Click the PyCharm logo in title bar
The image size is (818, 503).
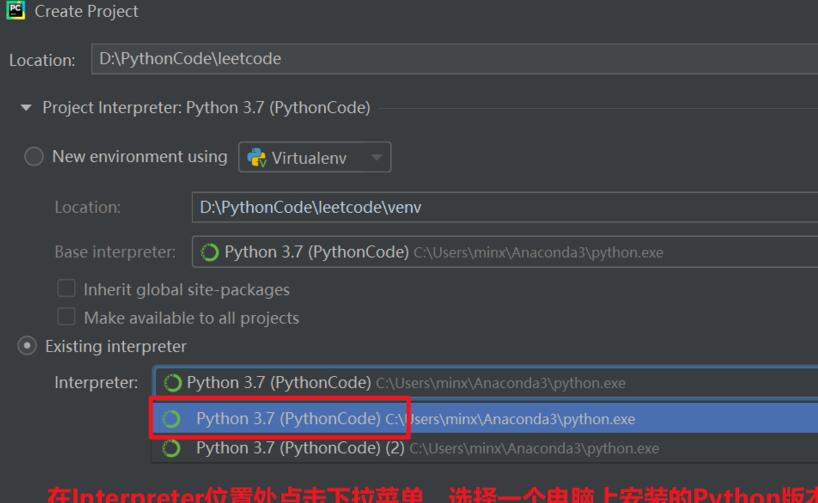(16, 10)
